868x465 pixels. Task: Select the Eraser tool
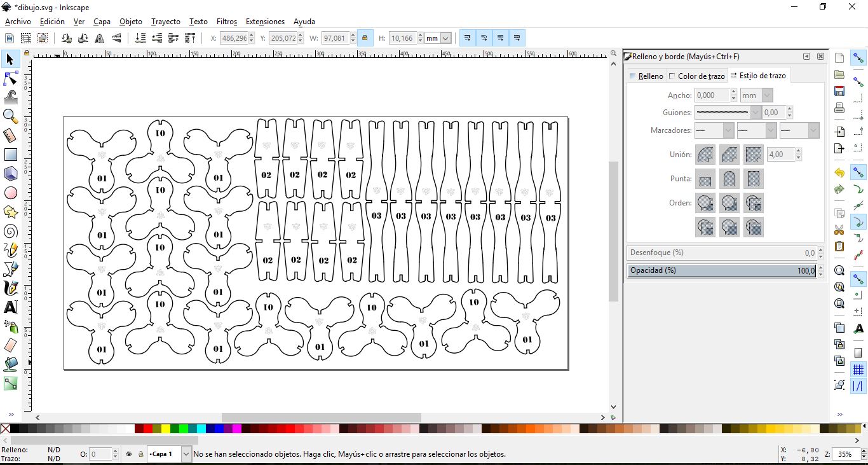(x=10, y=345)
